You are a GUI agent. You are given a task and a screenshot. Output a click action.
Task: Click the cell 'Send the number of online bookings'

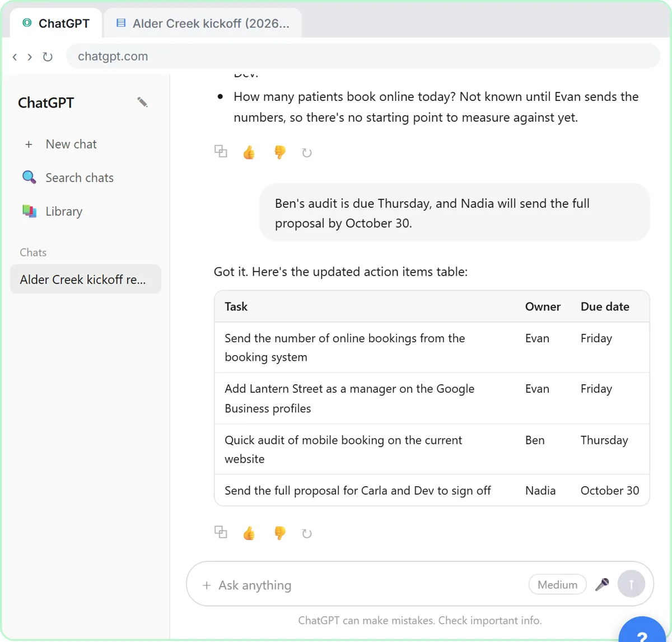(365, 347)
